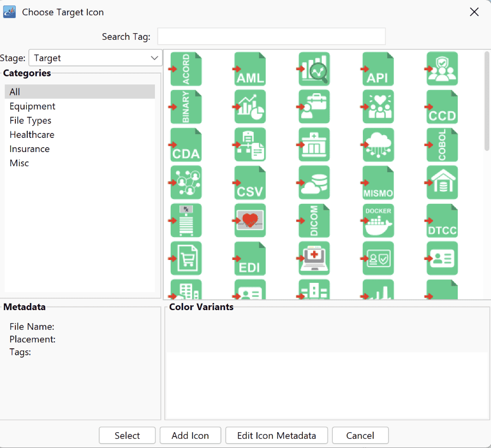This screenshot has width=491, height=448.
Task: Choose the connected people network icon
Action: click(x=186, y=183)
